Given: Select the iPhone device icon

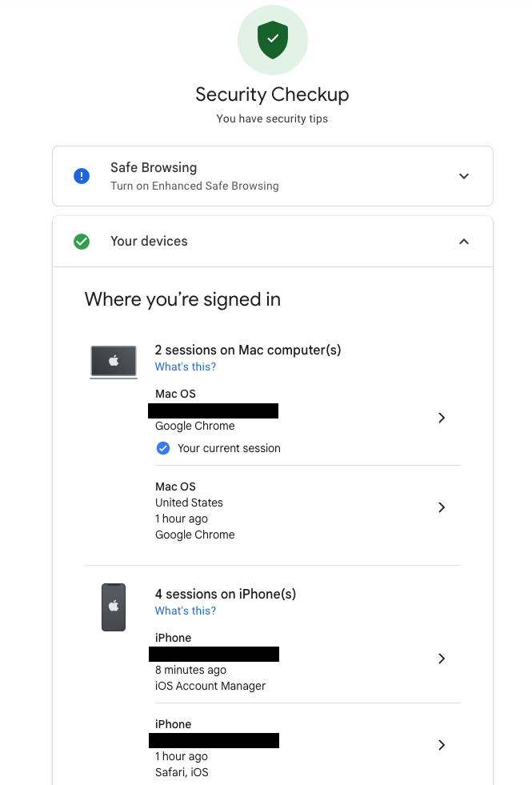Looking at the screenshot, I should (x=113, y=607).
